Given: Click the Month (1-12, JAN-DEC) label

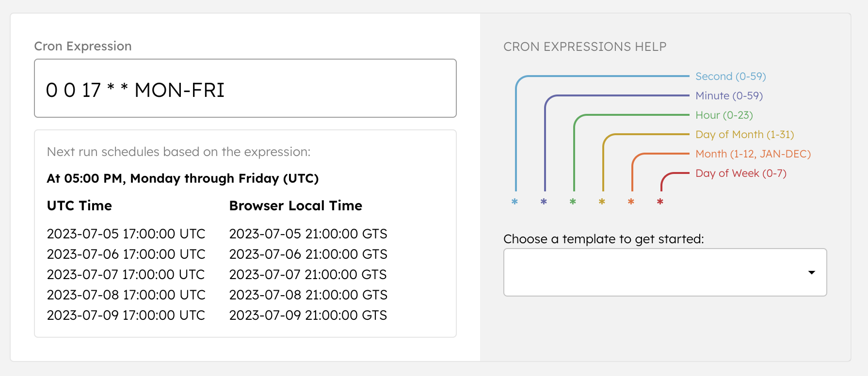Looking at the screenshot, I should 752,154.
